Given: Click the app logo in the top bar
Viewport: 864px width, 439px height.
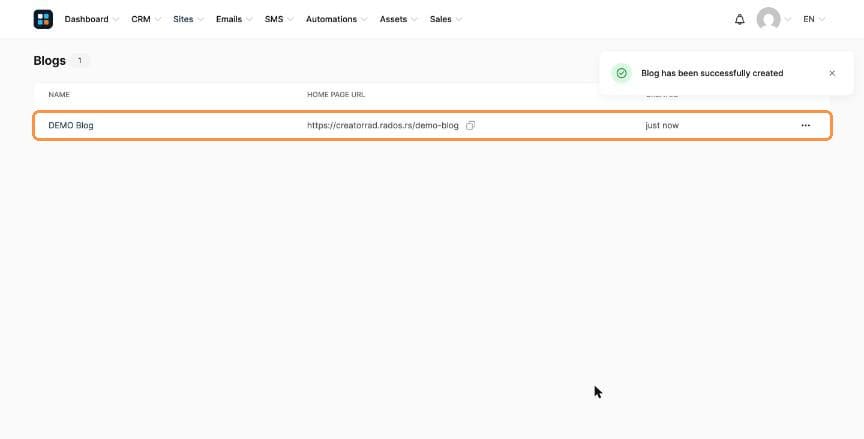Looking at the screenshot, I should pyautogui.click(x=43, y=19).
